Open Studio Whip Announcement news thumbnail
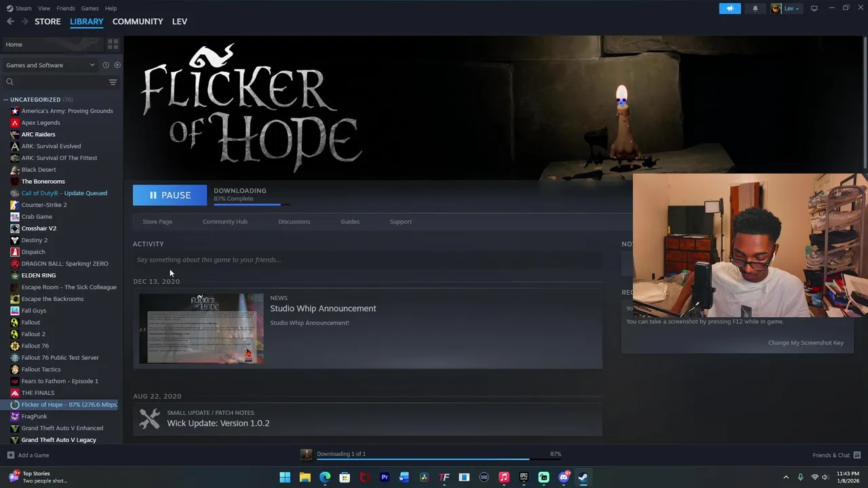This screenshot has height=488, width=868. [201, 329]
